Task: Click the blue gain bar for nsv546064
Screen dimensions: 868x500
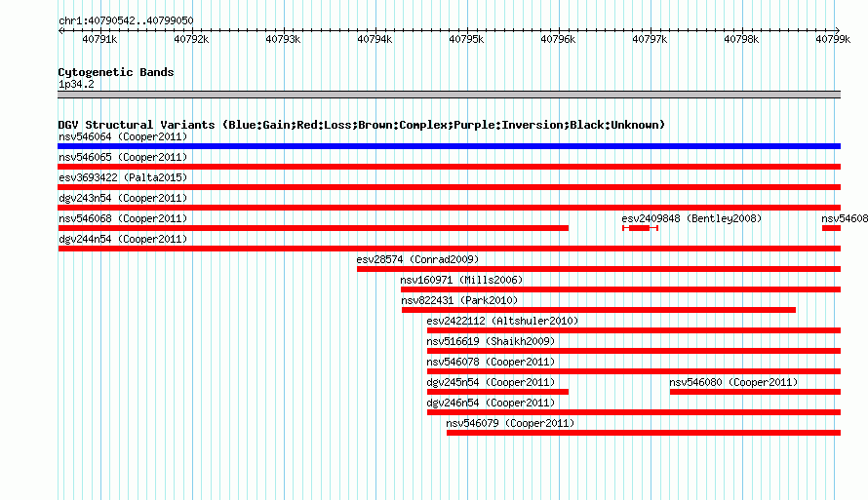Action: point(449,146)
